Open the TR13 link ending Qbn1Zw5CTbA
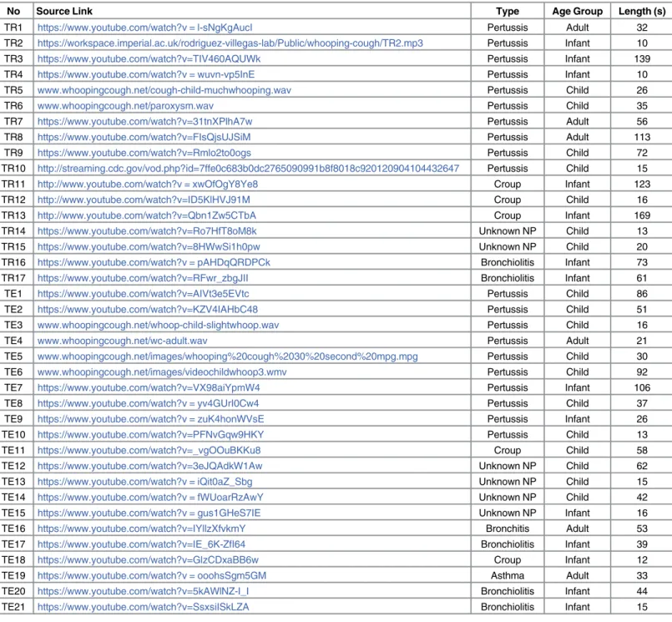The width and height of the screenshot is (672, 622). pos(147,215)
